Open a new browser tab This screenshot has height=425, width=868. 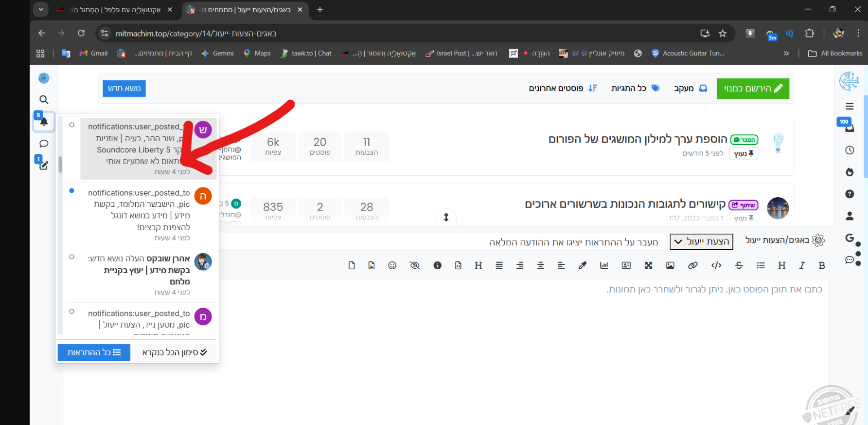click(x=320, y=10)
